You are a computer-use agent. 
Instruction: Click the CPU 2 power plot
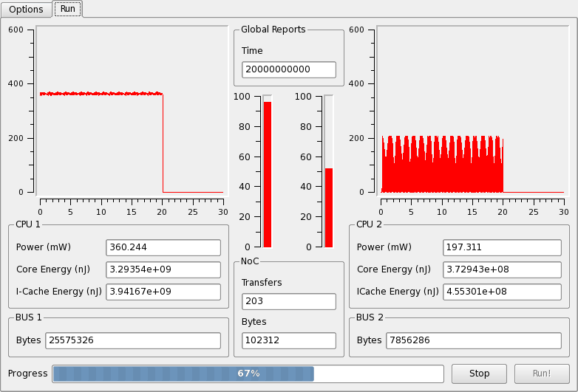(x=472, y=111)
